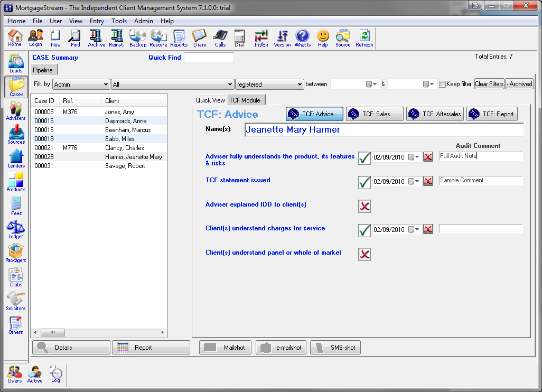Click the Reinst. toolbar icon
The image size is (542, 392).
pos(117,38)
